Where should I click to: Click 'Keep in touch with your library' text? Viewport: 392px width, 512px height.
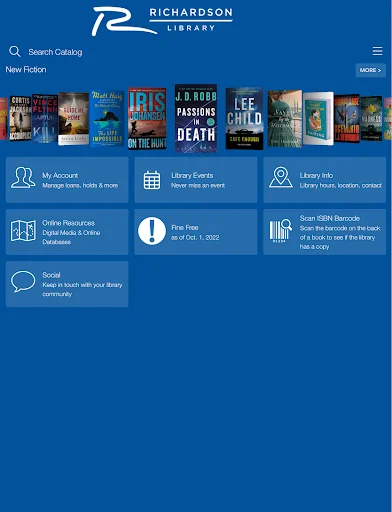pos(82,285)
